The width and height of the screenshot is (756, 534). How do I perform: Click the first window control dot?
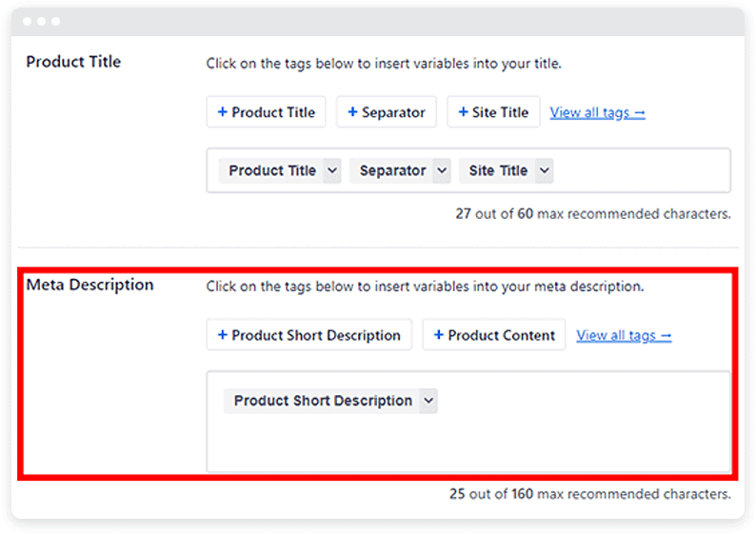click(x=28, y=21)
